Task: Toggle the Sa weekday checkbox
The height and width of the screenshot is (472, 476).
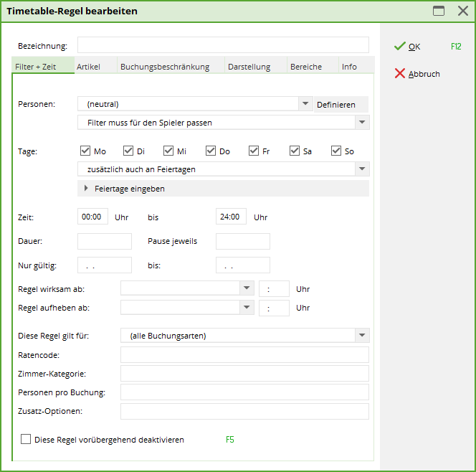Action: click(x=295, y=151)
